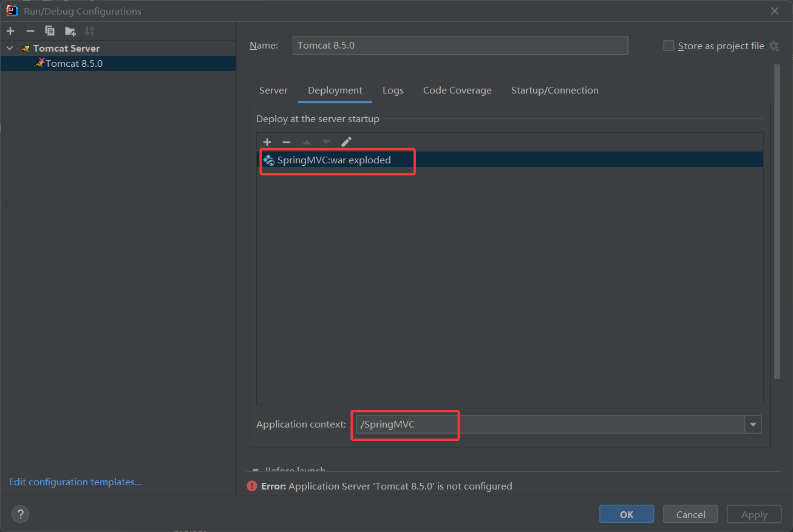The image size is (793, 532).
Task: Create a new configuration folder
Action: click(70, 31)
